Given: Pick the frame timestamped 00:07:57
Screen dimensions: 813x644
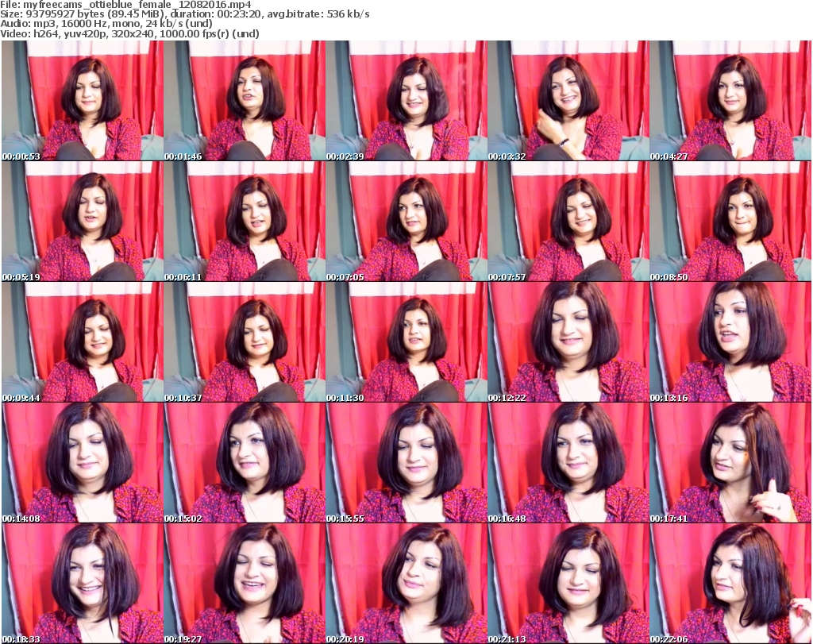Looking at the screenshot, I should coord(568,222).
